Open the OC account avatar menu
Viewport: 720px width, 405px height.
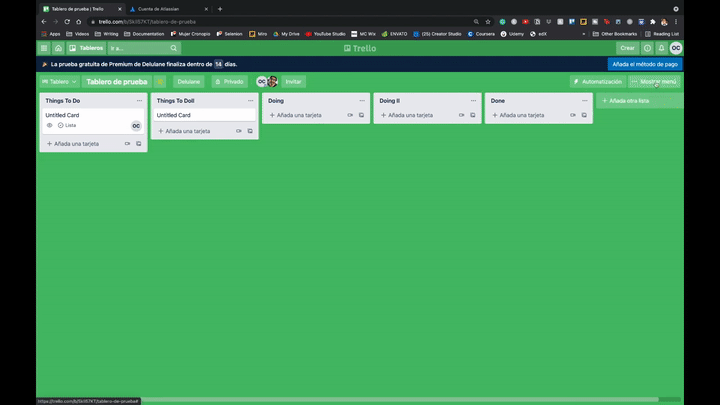click(676, 48)
